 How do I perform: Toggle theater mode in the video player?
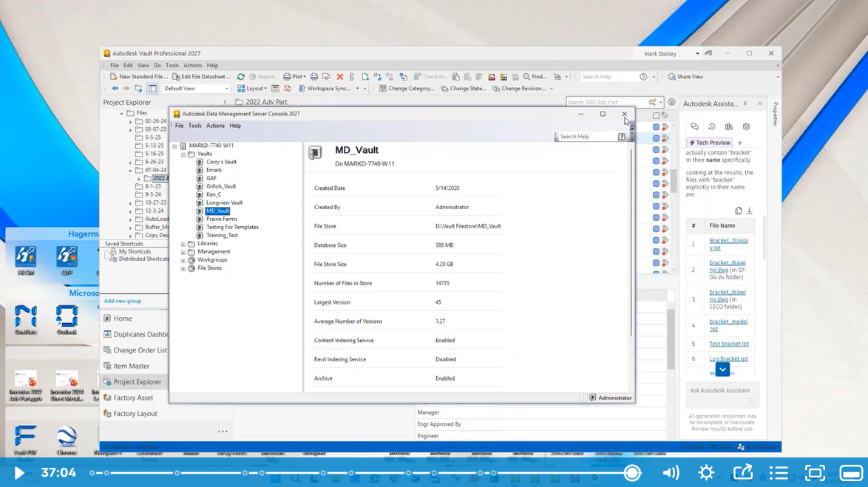click(851, 473)
